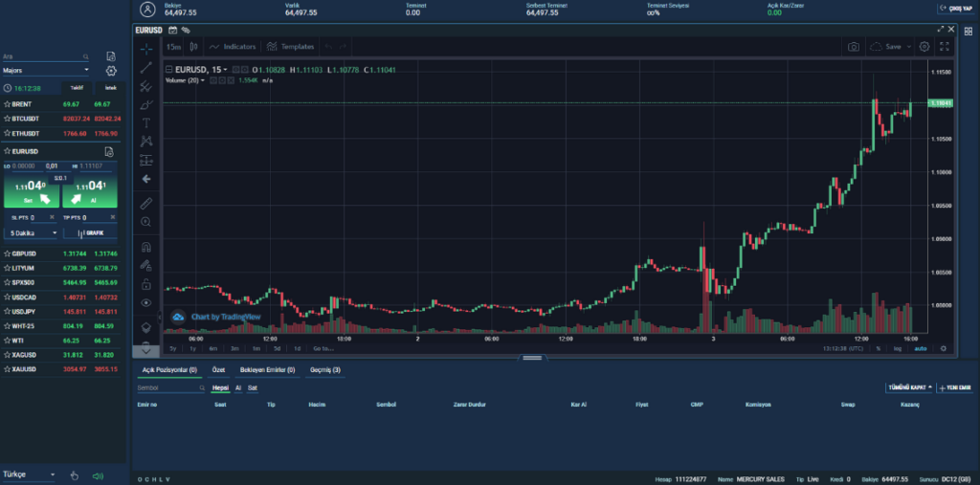This screenshot has width=980, height=485.
Task: Click the green Al buy button
Action: pyautogui.click(x=90, y=194)
